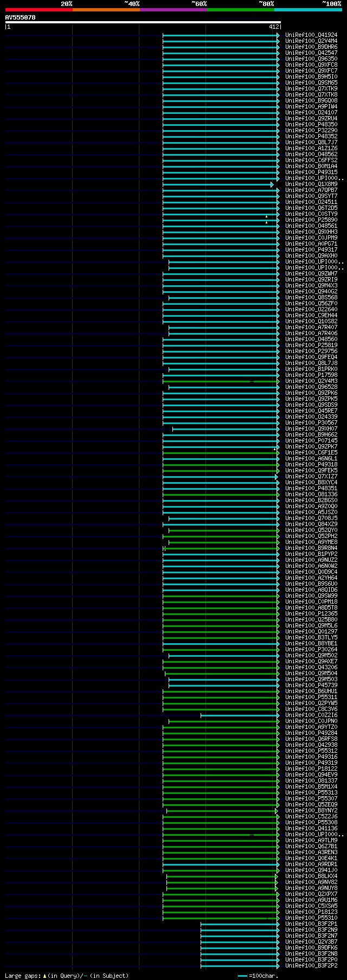The width and height of the screenshot is (347, 980).
Task: Select hit UniRef100_P12365
Action: [311, 614]
